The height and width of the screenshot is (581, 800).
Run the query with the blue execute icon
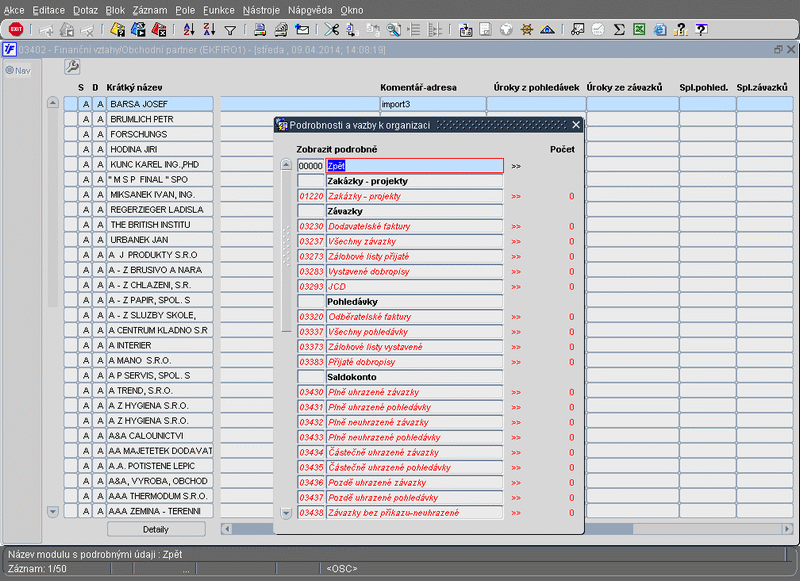coord(138,30)
